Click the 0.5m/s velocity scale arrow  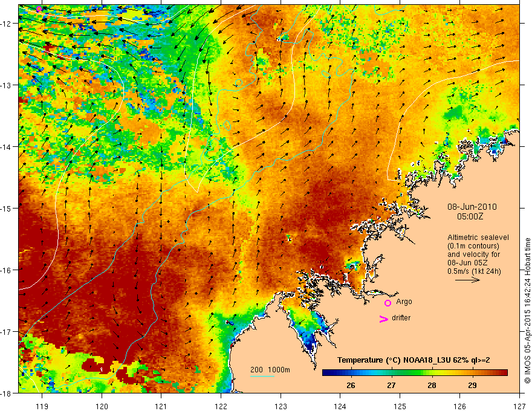pos(467,280)
